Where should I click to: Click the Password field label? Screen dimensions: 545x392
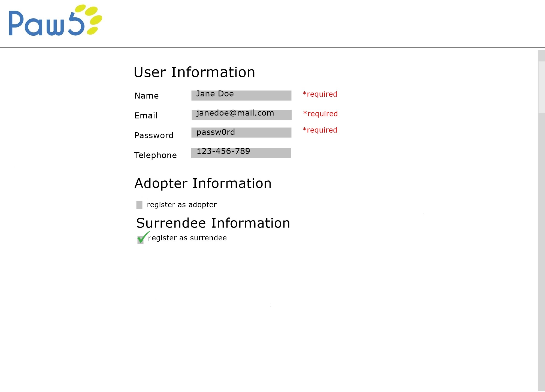pyautogui.click(x=154, y=136)
